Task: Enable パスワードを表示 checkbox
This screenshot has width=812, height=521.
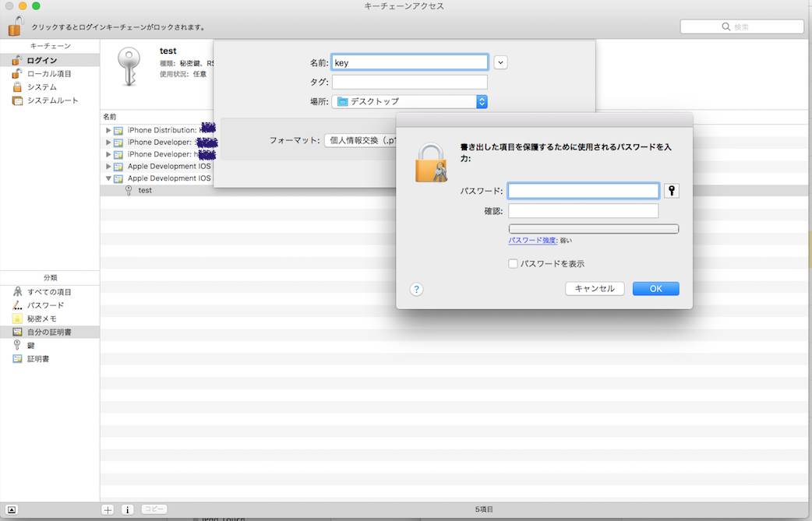Action: [513, 264]
